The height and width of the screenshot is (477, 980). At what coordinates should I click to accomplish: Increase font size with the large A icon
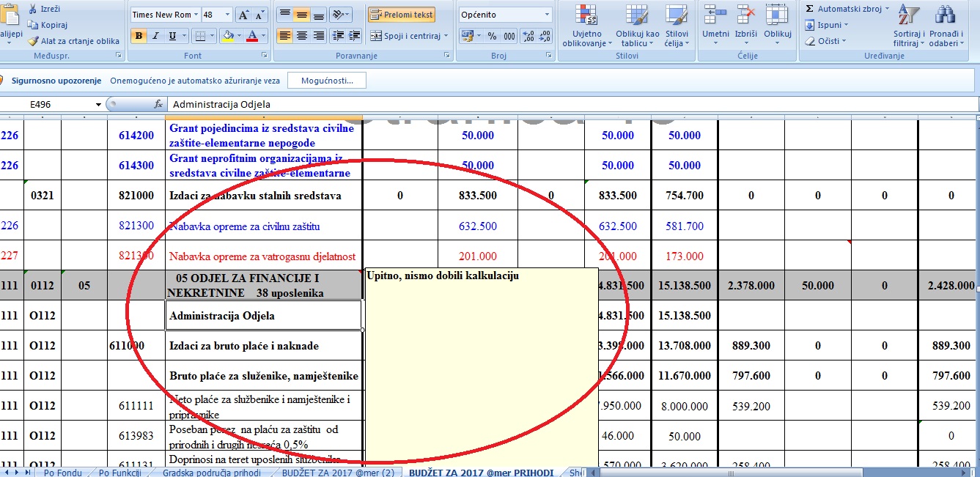point(244,15)
